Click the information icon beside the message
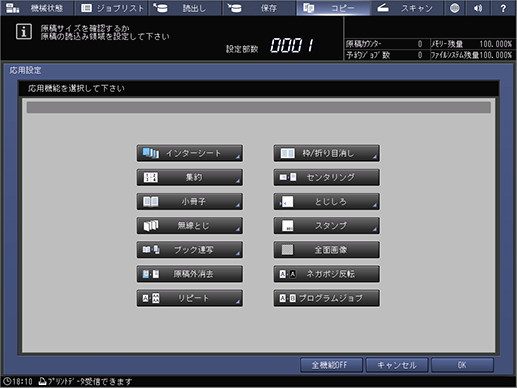 (x=24, y=32)
